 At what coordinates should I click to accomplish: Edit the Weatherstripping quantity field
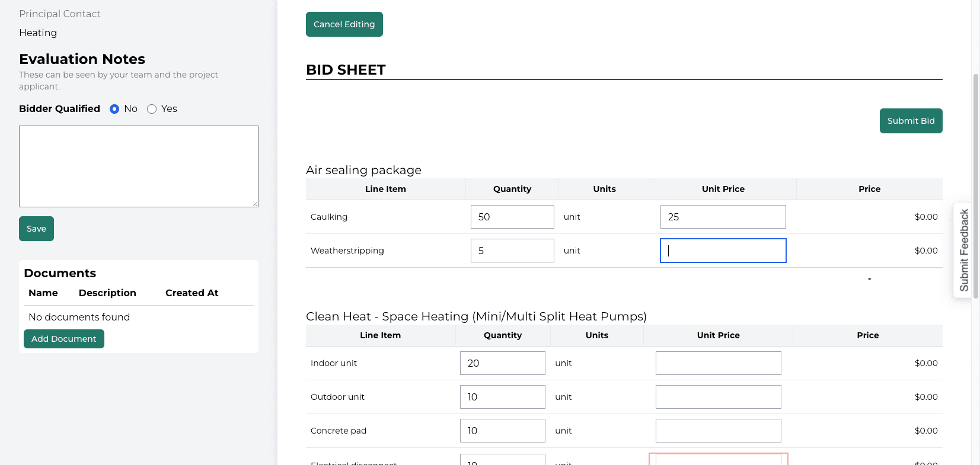(x=512, y=251)
